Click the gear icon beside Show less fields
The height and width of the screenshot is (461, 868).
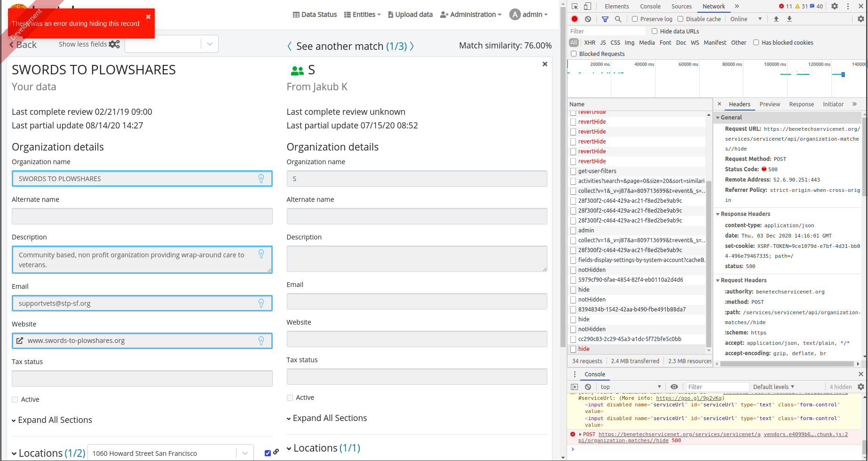(x=114, y=44)
